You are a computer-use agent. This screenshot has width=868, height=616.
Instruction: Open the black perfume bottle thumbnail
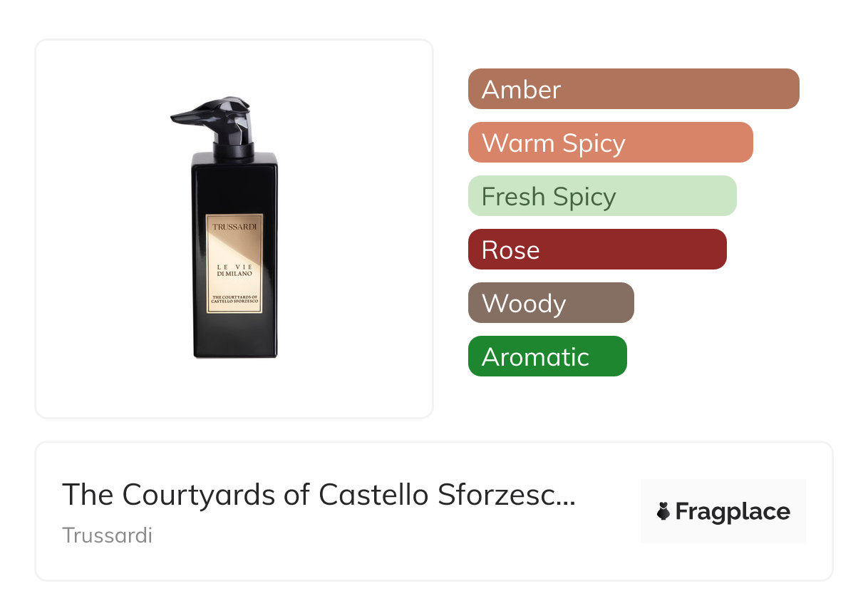[234, 228]
